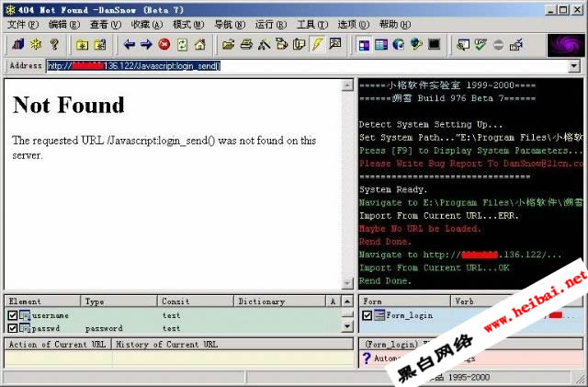Open the 选项(O) menu
This screenshot has width=588, height=387.
[353, 25]
